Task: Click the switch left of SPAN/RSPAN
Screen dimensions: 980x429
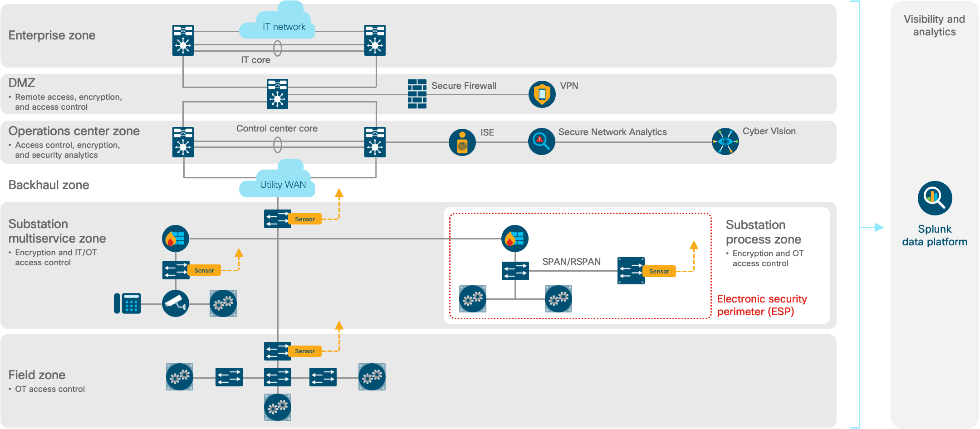Action: tap(515, 271)
